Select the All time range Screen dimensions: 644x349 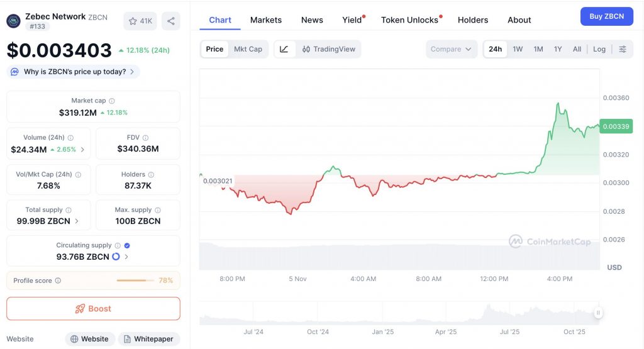click(x=577, y=49)
